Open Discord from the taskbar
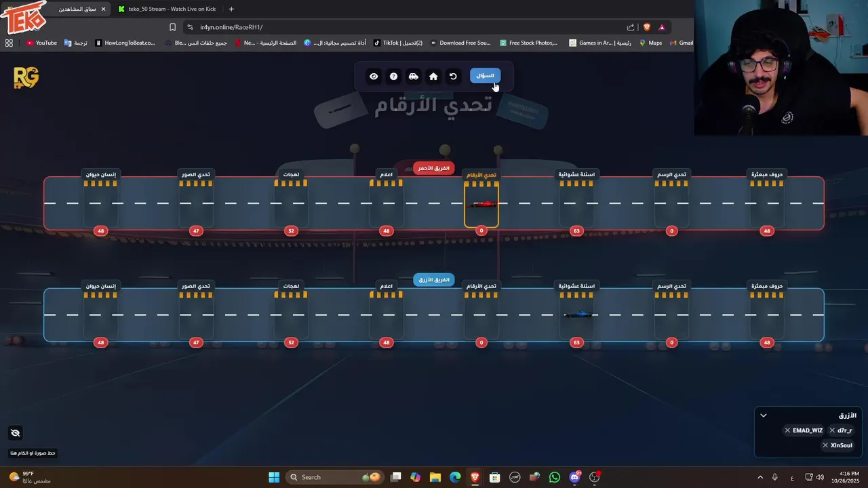Viewport: 868px width, 488px height. tap(575, 477)
